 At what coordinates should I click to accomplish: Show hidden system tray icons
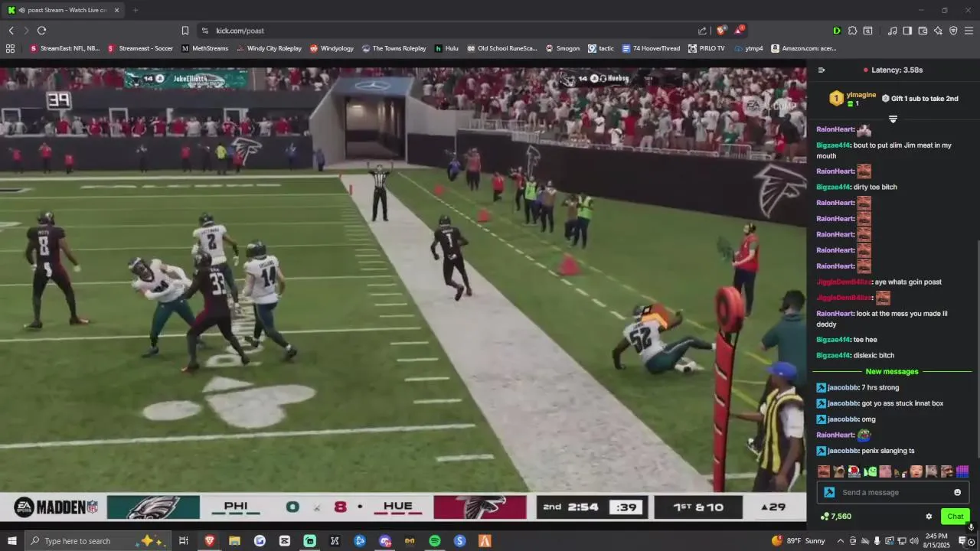pyautogui.click(x=841, y=541)
